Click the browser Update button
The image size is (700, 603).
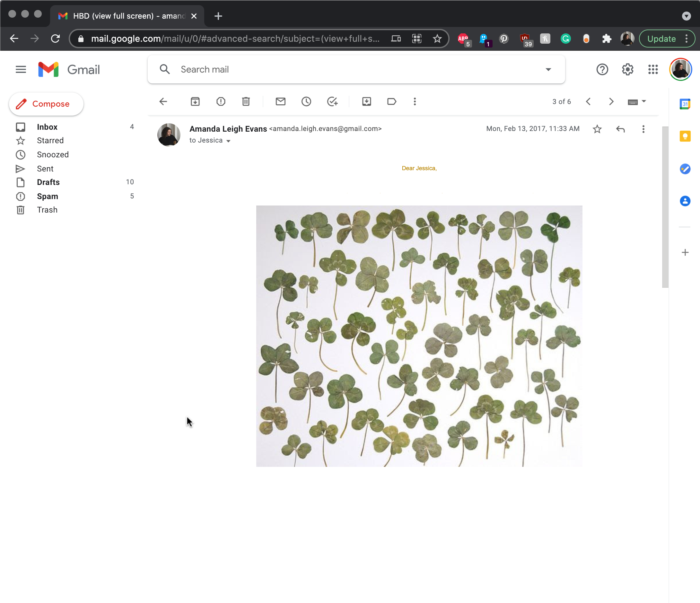point(661,39)
